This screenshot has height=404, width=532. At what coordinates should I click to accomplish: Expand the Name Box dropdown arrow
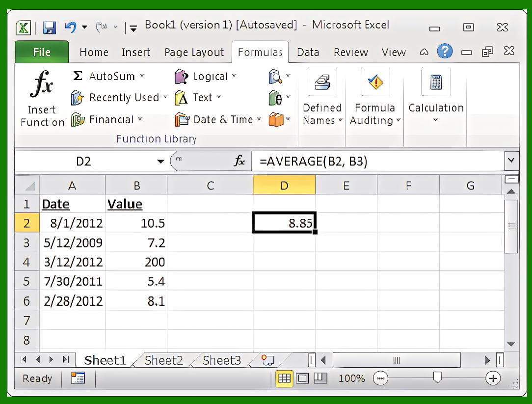coord(160,162)
